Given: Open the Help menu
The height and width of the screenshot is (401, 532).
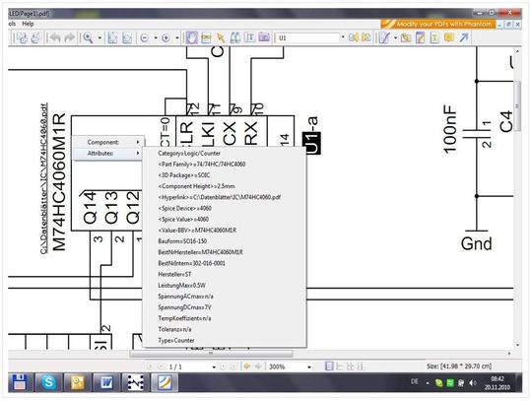Looking at the screenshot, I should (28, 24).
